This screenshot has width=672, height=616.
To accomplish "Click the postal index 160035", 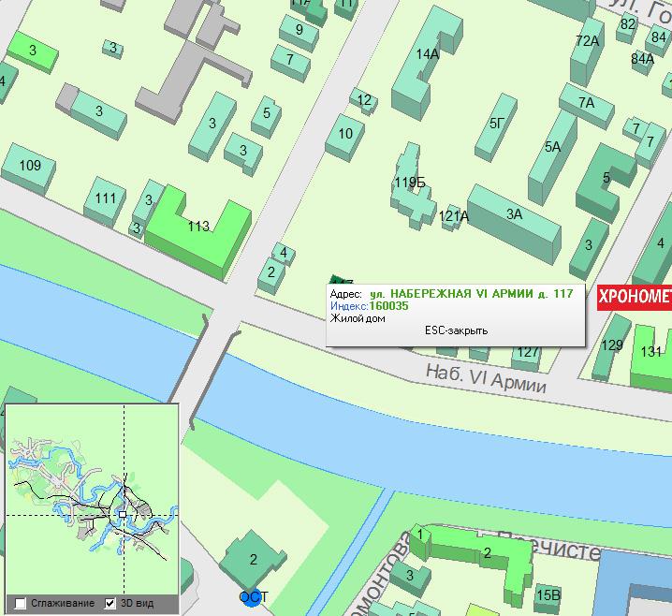I will (388, 305).
